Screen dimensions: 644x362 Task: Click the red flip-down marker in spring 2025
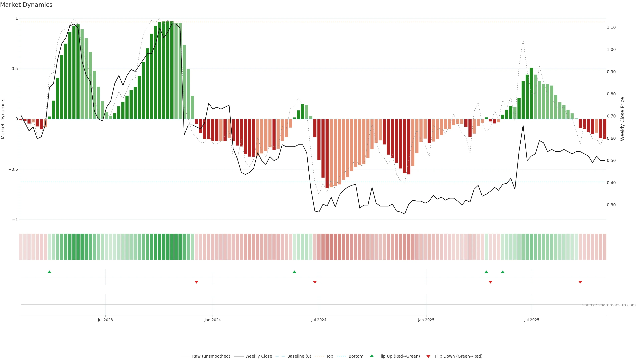pyautogui.click(x=490, y=282)
